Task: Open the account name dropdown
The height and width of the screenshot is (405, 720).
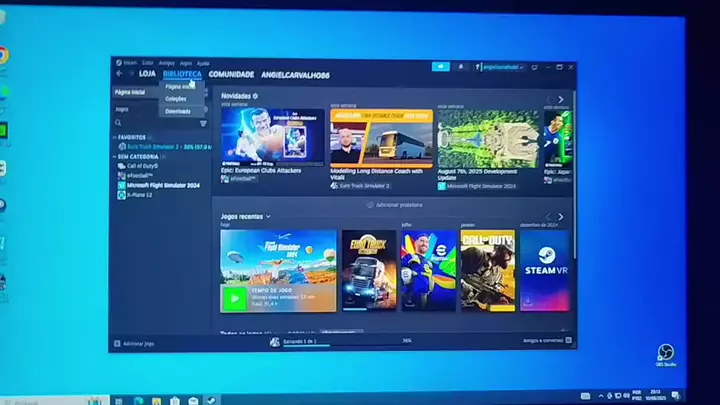Action: point(501,68)
